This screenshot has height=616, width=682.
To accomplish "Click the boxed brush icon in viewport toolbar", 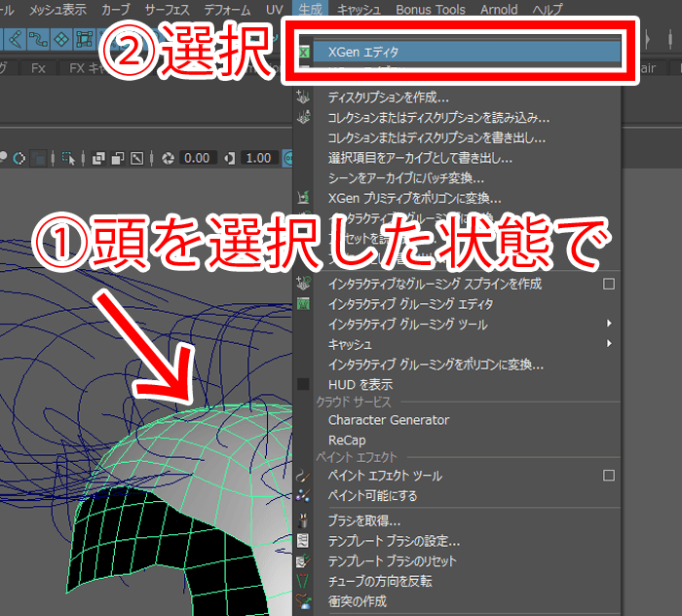I will (137, 158).
